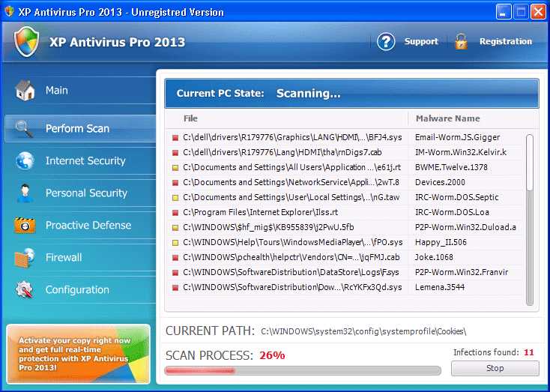The width and height of the screenshot is (550, 392).
Task: Sort results by File column header
Action: (190, 118)
